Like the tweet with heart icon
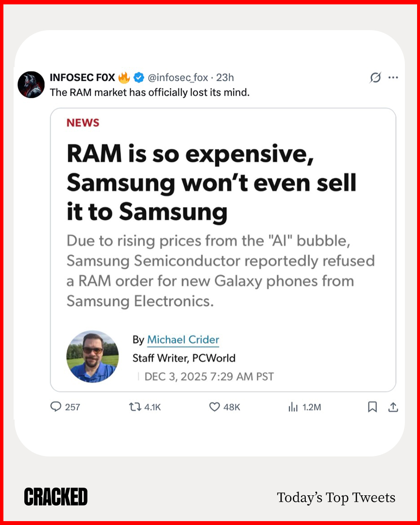 pos(214,406)
